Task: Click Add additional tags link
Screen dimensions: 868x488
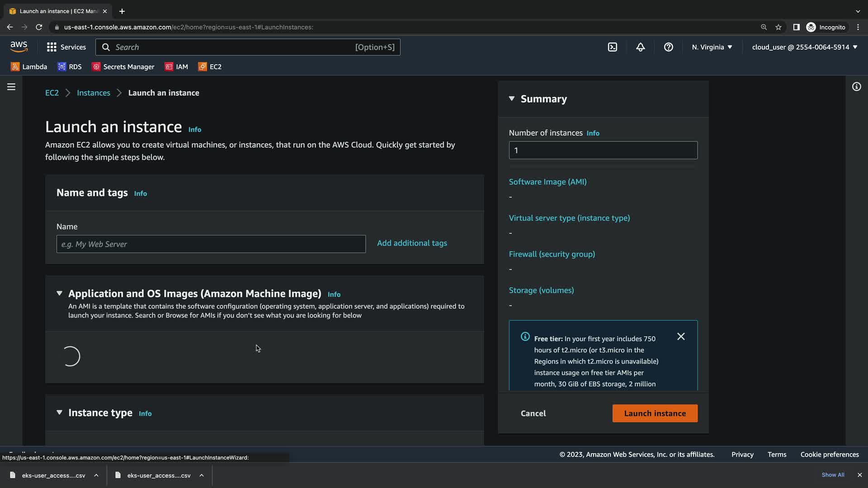Action: 412,243
